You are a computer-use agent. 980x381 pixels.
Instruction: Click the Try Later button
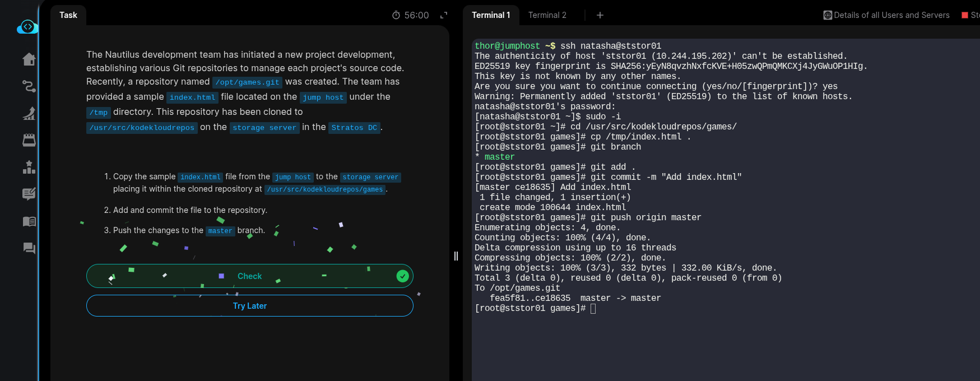click(x=250, y=306)
